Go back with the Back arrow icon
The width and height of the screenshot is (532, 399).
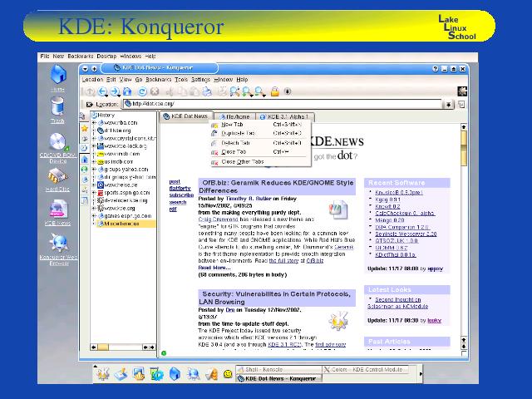point(102,91)
